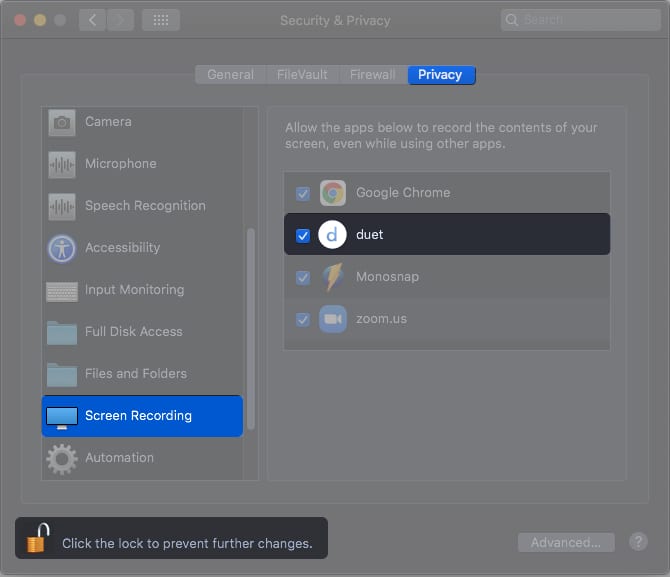Close the Security & Privacy window
The image size is (670, 577).
click(20, 20)
